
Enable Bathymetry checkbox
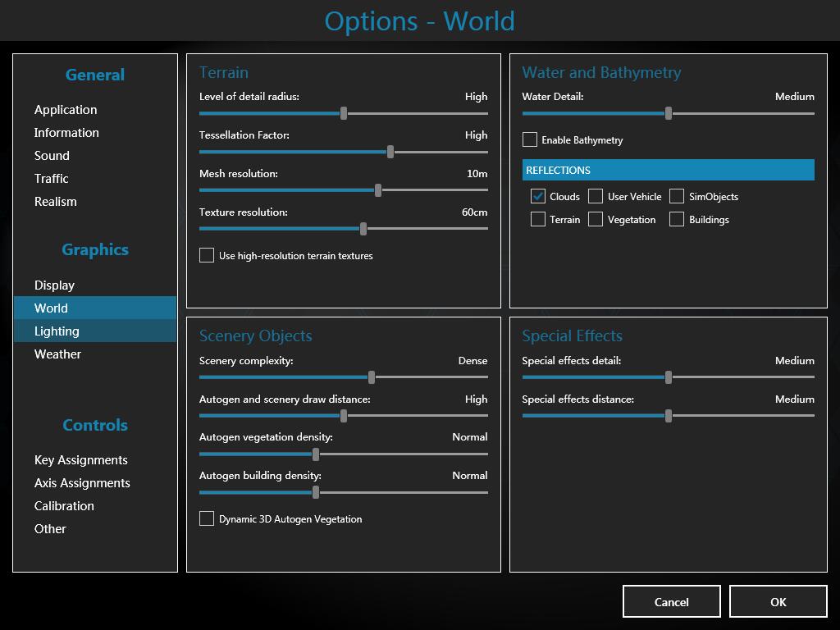(530, 140)
